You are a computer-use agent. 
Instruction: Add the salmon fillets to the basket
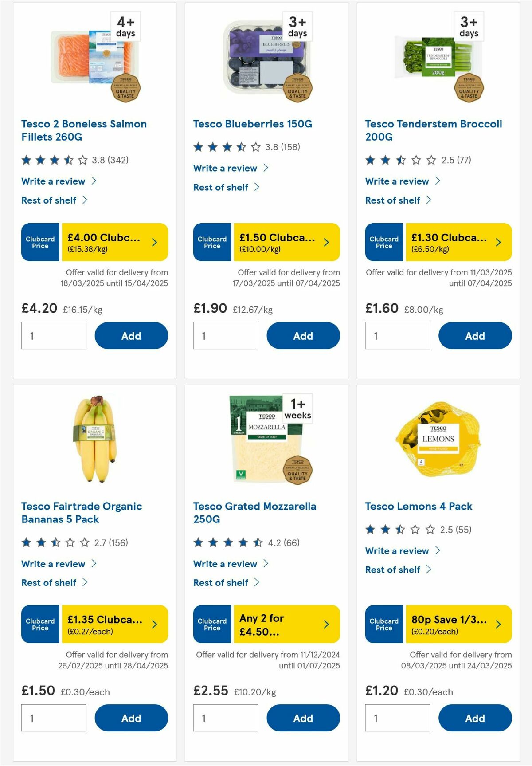click(131, 336)
